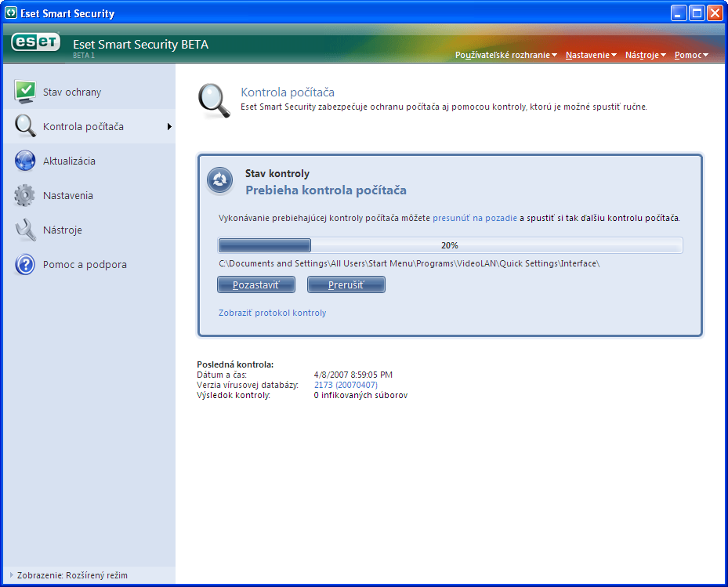The width and height of the screenshot is (728, 587).
Task: Open the Nastavenie dropdown in the header
Action: [591, 55]
